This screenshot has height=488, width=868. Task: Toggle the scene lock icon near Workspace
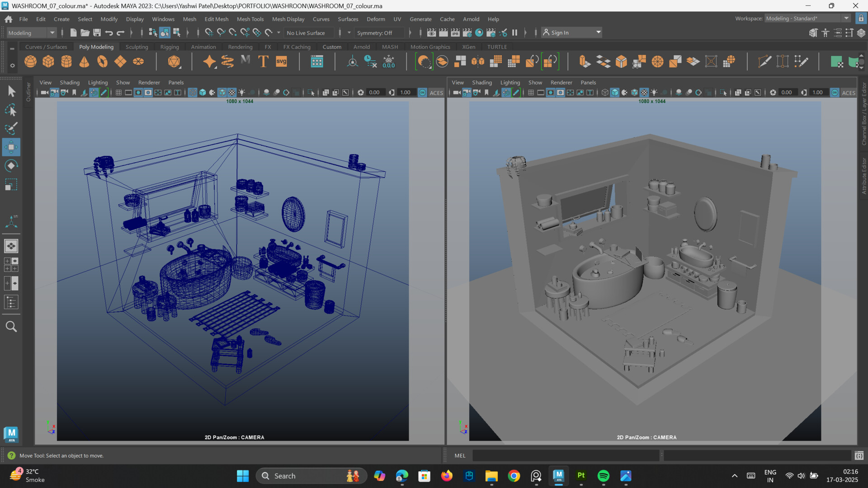[860, 19]
